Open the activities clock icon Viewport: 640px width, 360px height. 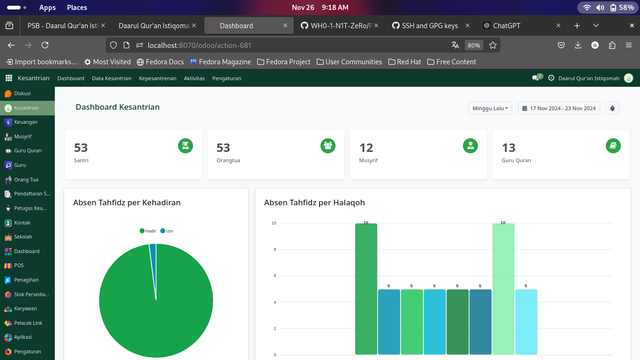(x=551, y=78)
